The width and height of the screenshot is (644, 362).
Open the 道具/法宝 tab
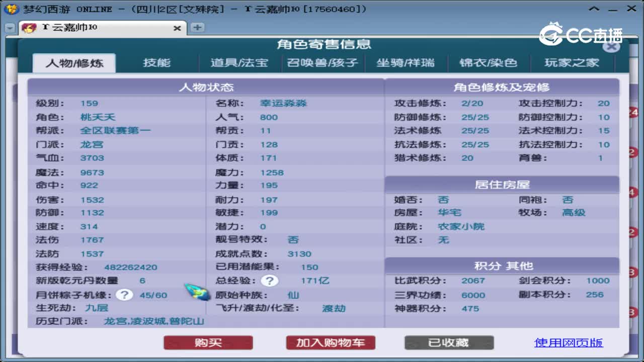(x=239, y=63)
